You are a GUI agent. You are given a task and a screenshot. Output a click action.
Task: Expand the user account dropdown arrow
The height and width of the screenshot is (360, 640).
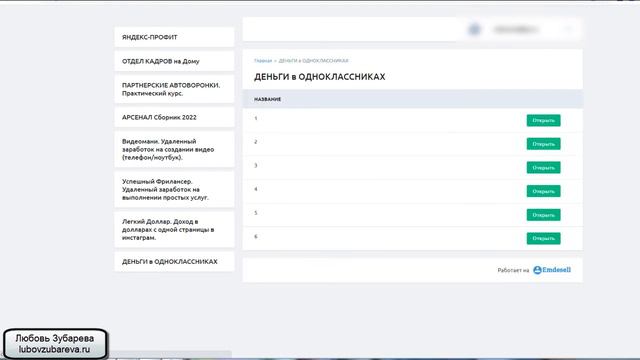tap(569, 29)
